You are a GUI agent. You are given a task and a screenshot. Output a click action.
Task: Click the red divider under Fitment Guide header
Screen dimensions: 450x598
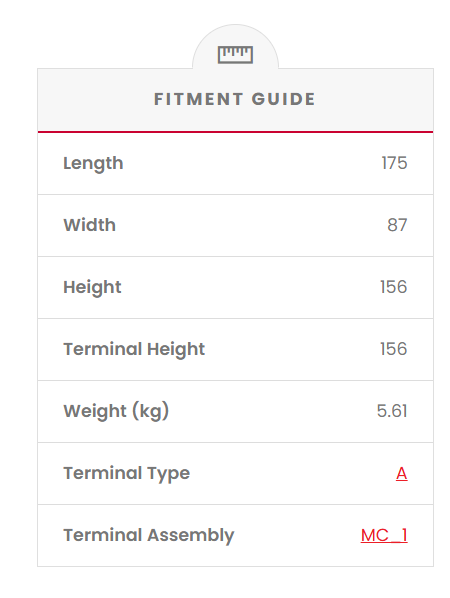click(x=235, y=132)
